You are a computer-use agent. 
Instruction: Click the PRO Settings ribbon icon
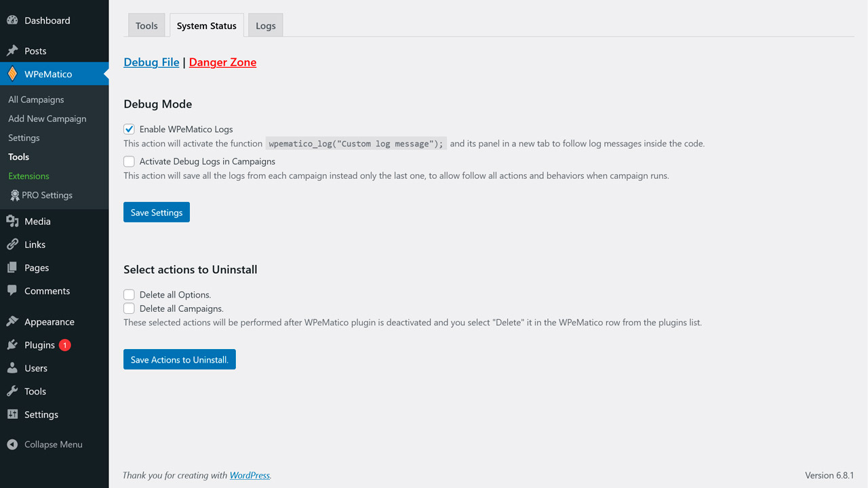(15, 195)
